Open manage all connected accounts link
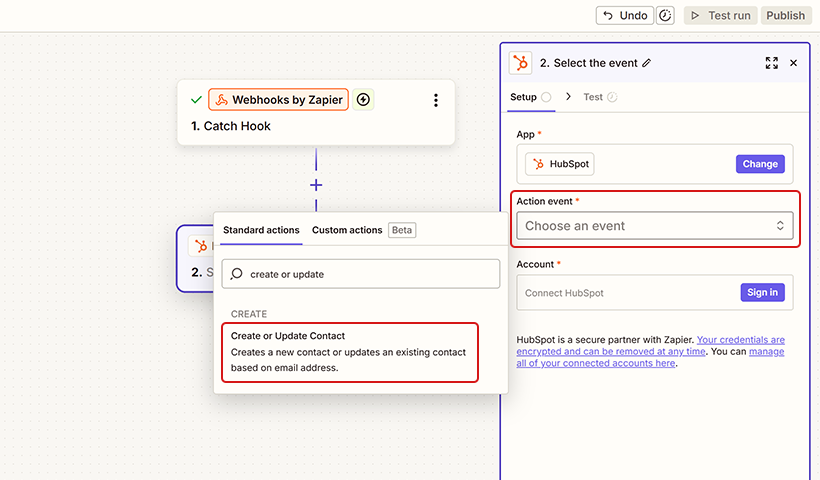The image size is (820, 480). pos(600,363)
